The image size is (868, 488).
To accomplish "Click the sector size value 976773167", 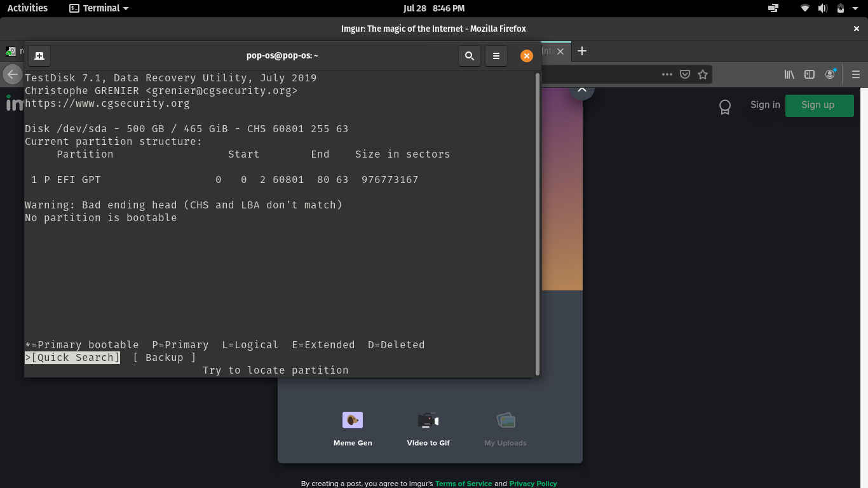I will click(390, 180).
